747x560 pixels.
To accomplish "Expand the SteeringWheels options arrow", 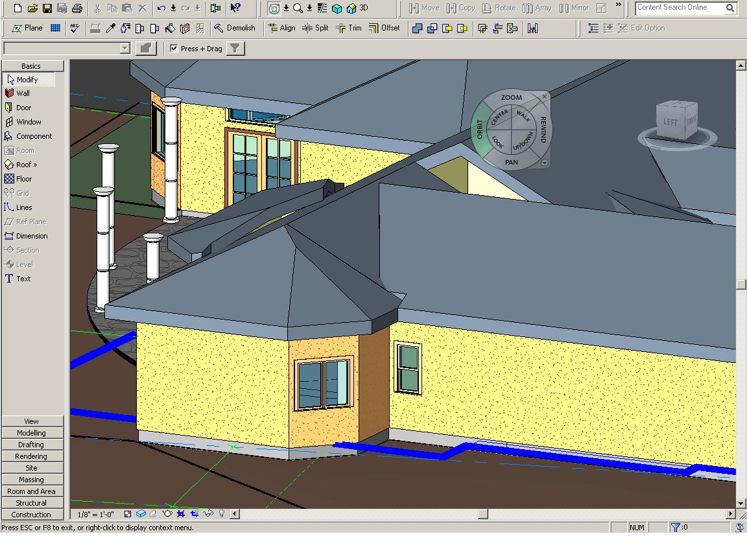I will click(286, 8).
